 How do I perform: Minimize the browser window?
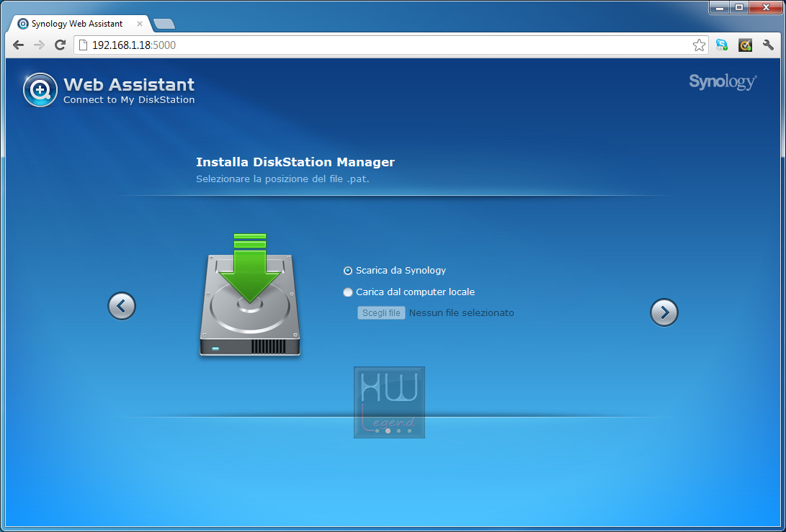coord(720,7)
